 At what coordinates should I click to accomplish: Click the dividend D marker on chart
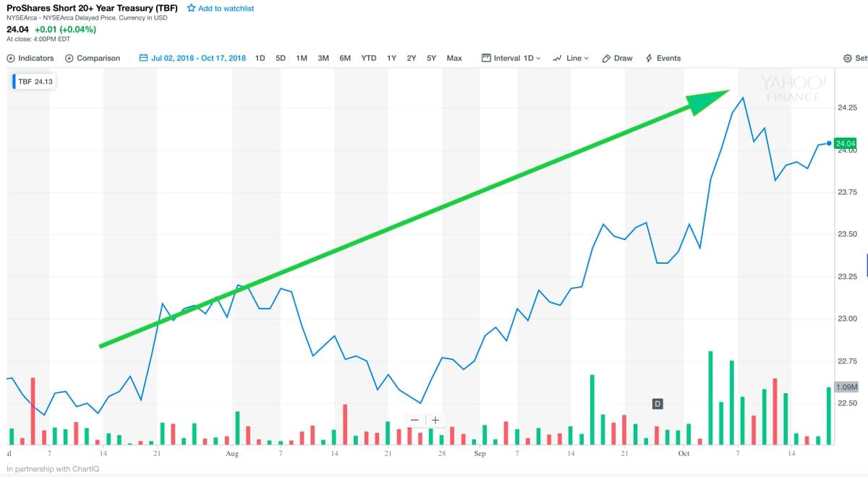coord(658,403)
